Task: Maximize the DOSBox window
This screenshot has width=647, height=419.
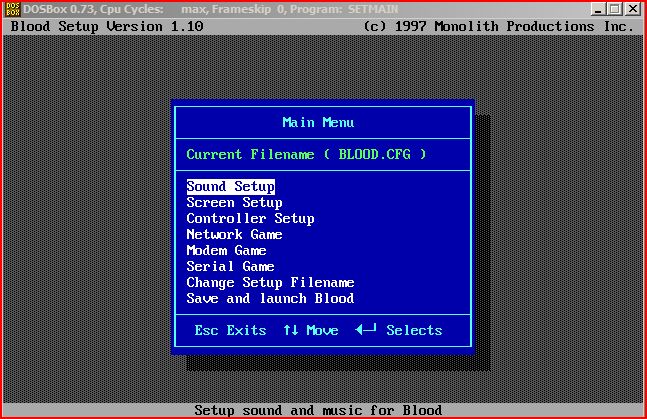Action: pyautogui.click(x=615, y=9)
